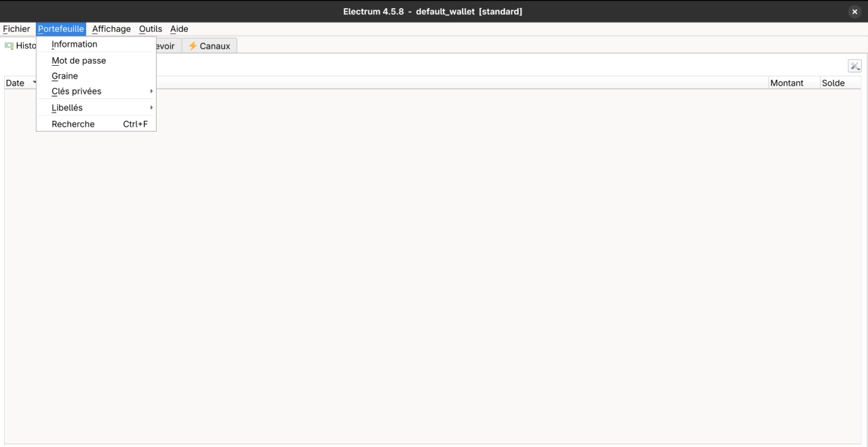Click the Montant column header
868x447 pixels.
[793, 83]
